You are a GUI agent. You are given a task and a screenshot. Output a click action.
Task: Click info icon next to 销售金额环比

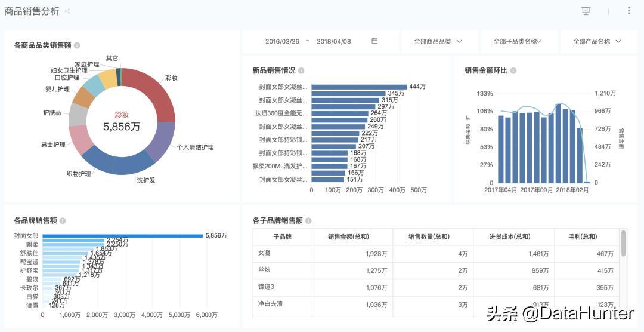point(513,70)
